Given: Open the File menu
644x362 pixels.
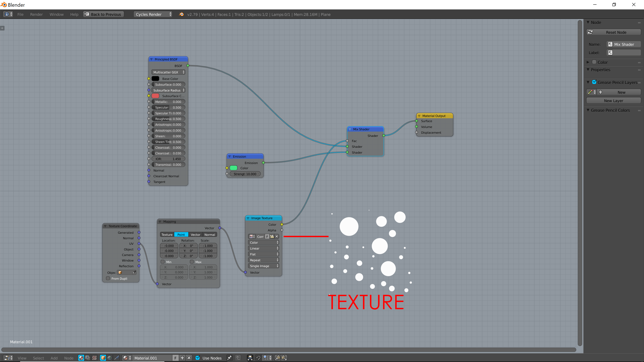Looking at the screenshot, I should pos(20,14).
